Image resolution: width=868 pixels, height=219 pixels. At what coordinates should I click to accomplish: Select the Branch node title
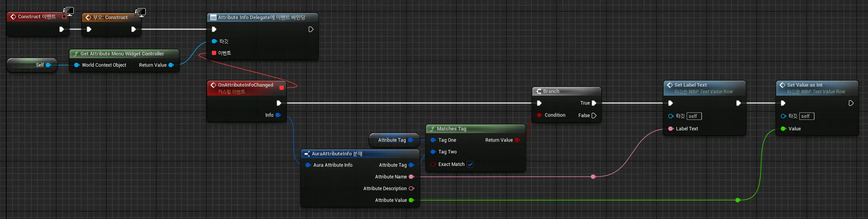click(551, 91)
